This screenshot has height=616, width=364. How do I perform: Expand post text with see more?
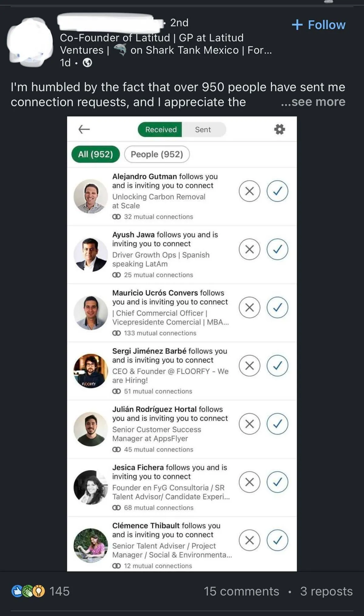click(313, 102)
